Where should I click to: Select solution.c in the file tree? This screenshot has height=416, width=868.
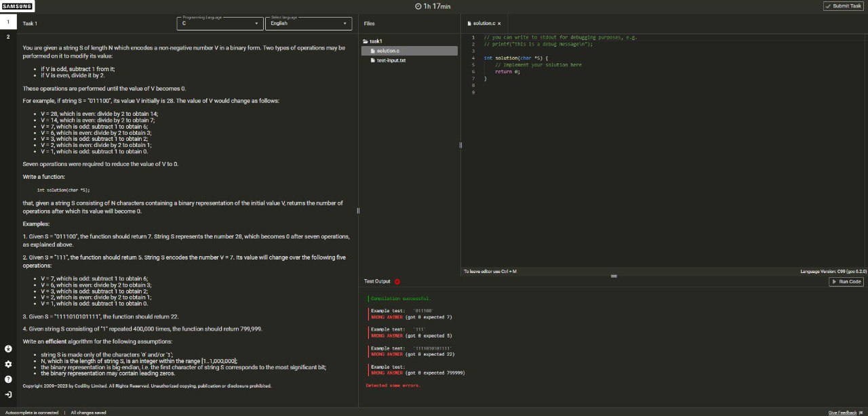coord(388,51)
